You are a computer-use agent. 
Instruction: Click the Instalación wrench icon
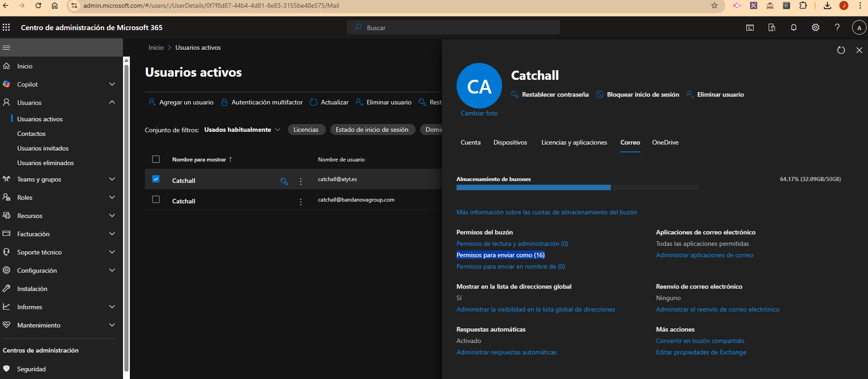(x=6, y=289)
